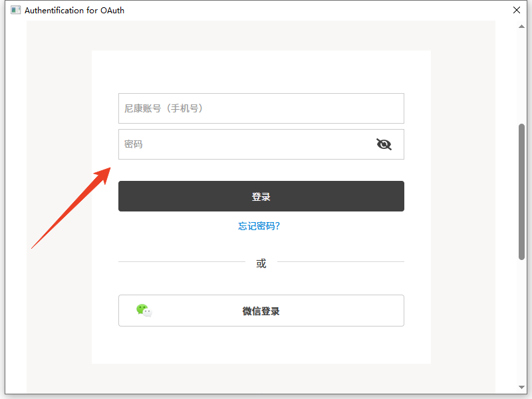
Task: Click the Authentification for OAuth title text
Action: (x=74, y=10)
